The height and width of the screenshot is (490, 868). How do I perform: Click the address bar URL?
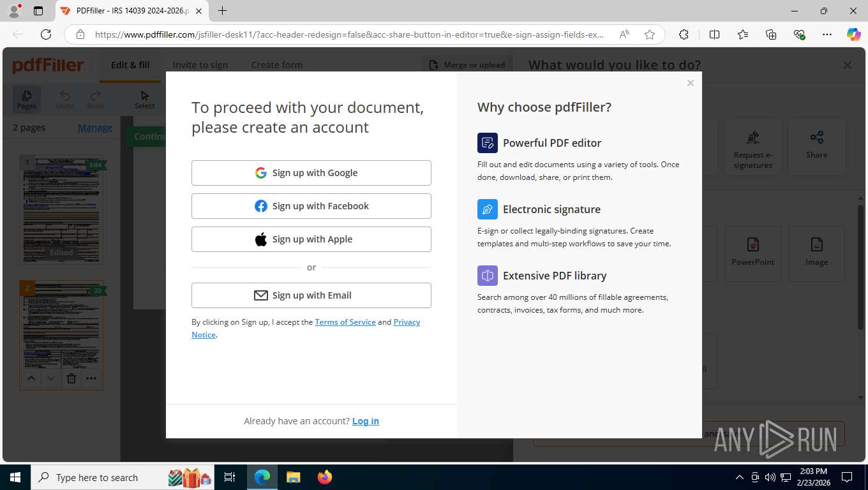(349, 34)
